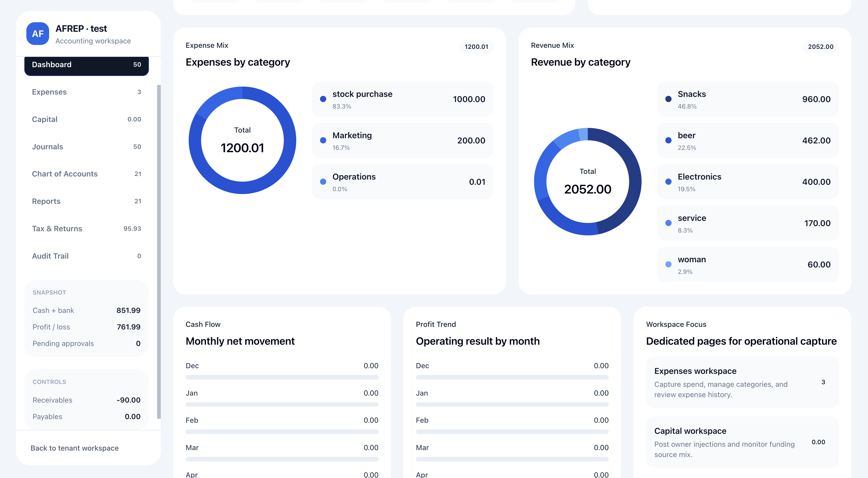This screenshot has width=868, height=478.
Task: Select the Marketing expense row
Action: click(402, 141)
